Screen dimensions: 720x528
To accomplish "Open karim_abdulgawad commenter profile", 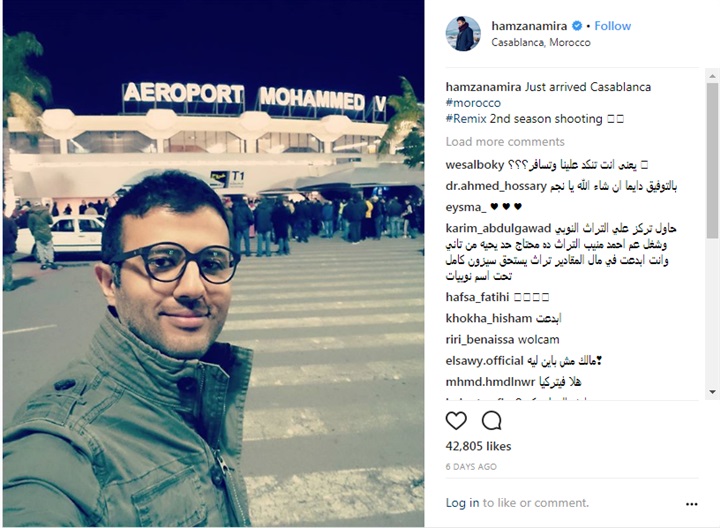I will 498,228.
